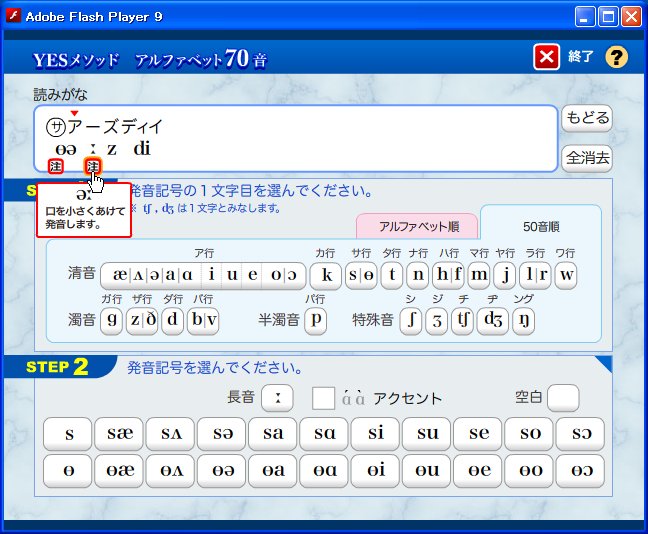The height and width of the screenshot is (534, 648).
Task: Choose the sɑ symbol button
Action: click(x=324, y=434)
